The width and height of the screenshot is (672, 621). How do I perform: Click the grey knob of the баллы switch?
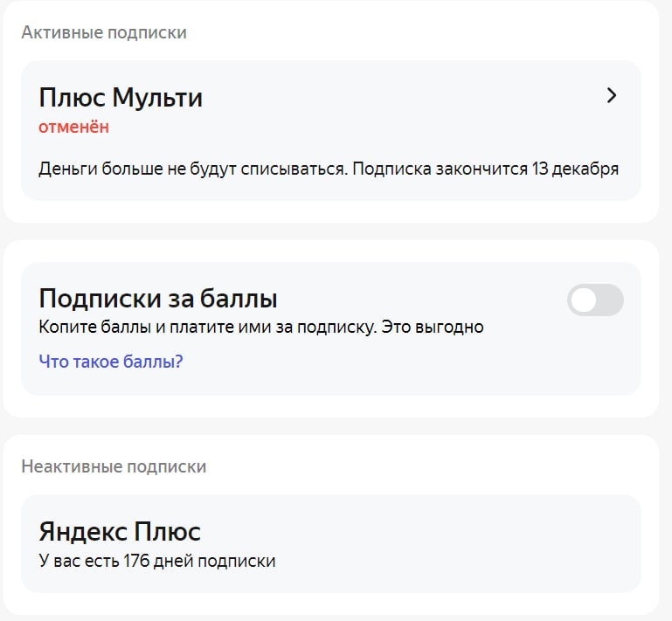point(584,300)
